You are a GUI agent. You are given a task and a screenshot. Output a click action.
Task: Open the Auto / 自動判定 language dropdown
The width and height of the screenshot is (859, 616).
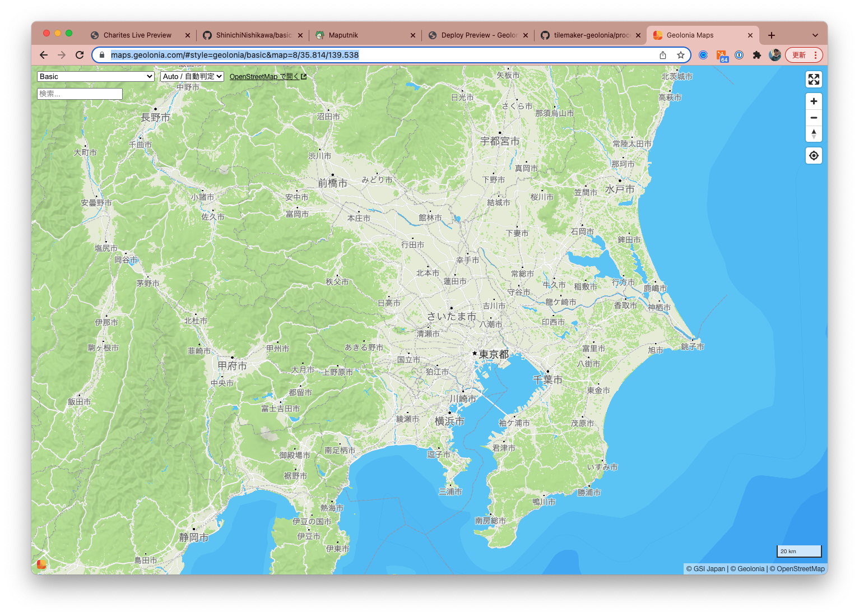pos(192,76)
